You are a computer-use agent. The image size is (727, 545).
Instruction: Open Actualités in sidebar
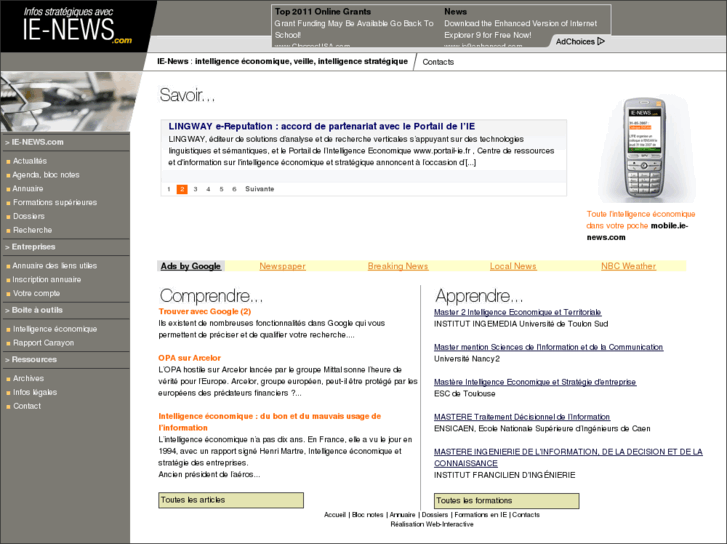[x=30, y=161]
